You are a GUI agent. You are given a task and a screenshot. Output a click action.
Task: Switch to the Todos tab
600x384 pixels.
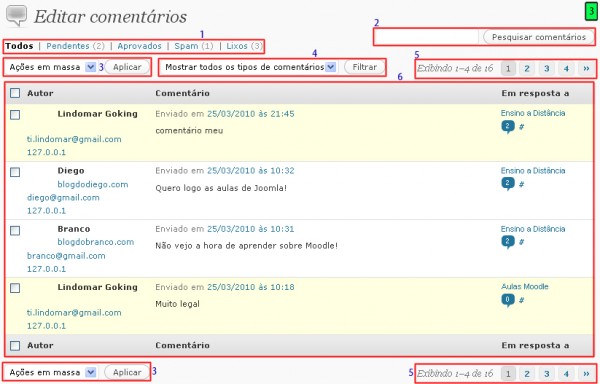pos(19,46)
